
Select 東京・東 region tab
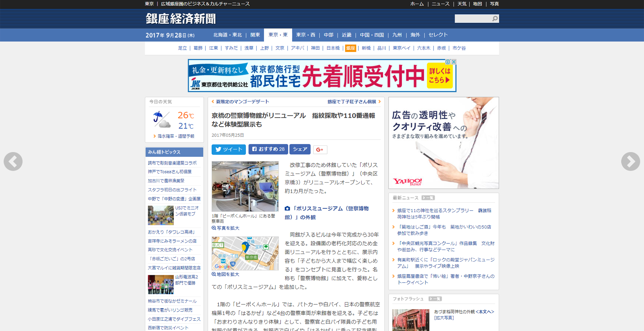click(x=278, y=35)
